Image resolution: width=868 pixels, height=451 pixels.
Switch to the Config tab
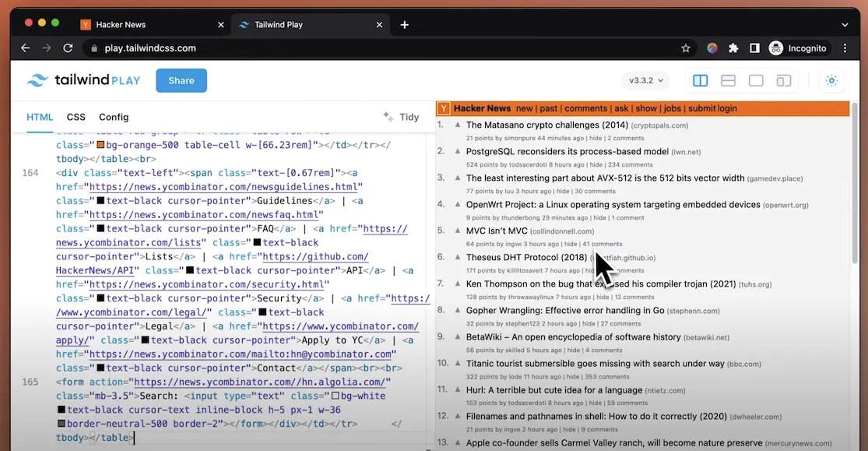click(114, 117)
